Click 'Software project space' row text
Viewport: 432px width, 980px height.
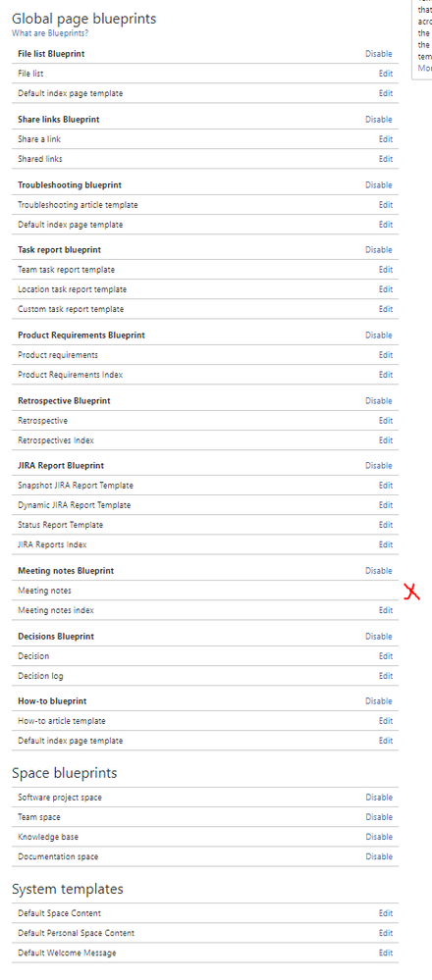point(59,798)
